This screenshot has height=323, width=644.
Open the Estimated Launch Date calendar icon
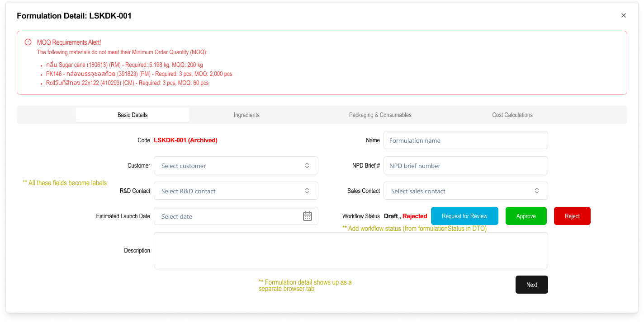click(308, 216)
